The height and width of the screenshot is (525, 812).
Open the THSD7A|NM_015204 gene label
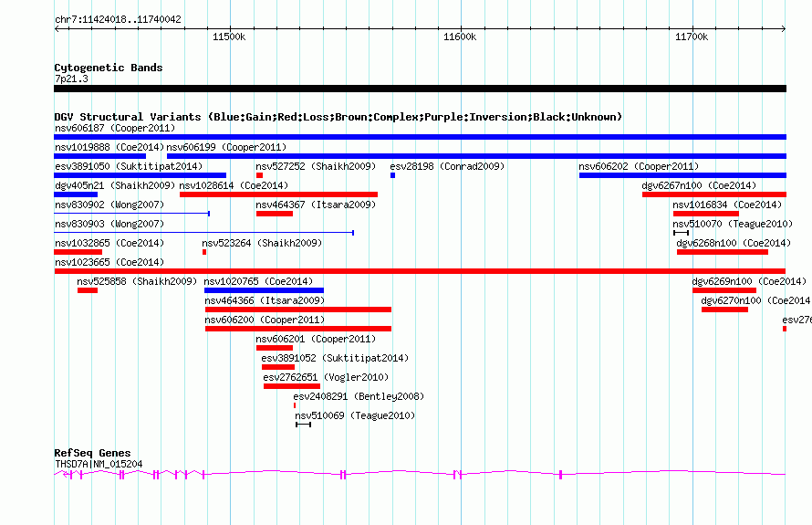99,464
